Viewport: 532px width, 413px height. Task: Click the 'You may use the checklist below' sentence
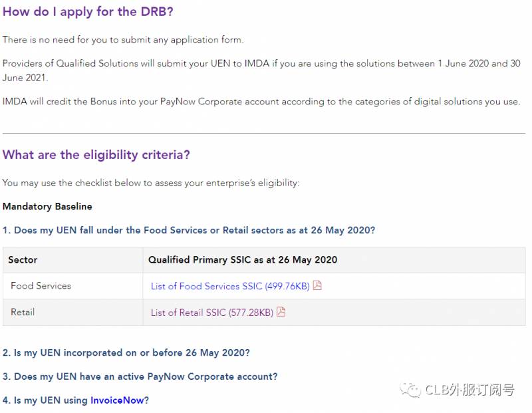coord(151,183)
